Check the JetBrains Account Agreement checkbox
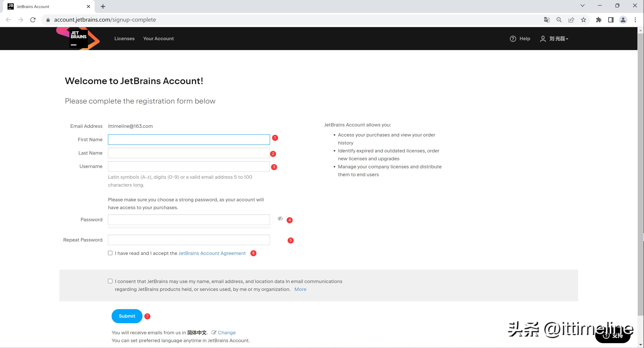 click(x=110, y=253)
